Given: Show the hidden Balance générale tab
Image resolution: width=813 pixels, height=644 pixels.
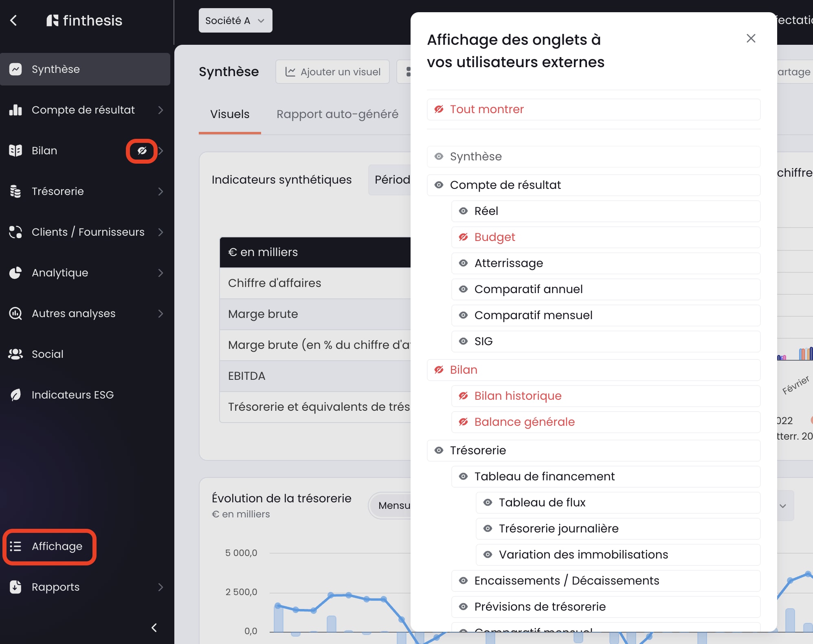Looking at the screenshot, I should click(463, 422).
